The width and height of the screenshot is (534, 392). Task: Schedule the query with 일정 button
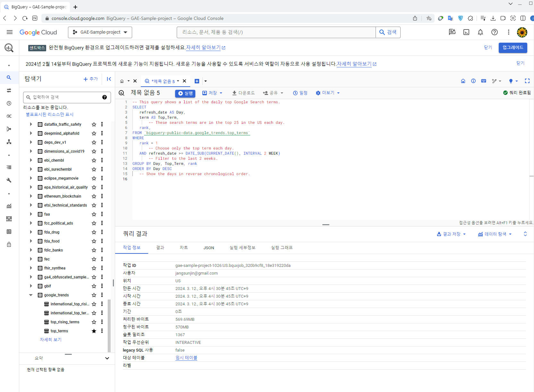(300, 93)
